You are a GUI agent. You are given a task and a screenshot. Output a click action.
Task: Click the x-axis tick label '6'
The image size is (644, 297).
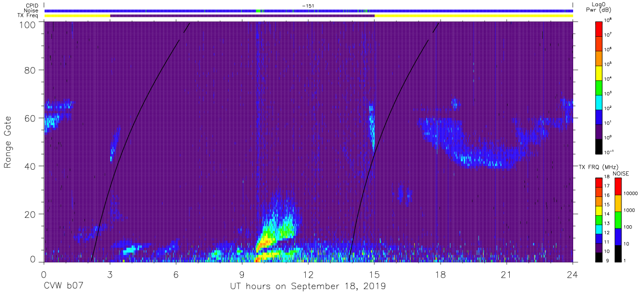pyautogui.click(x=176, y=274)
